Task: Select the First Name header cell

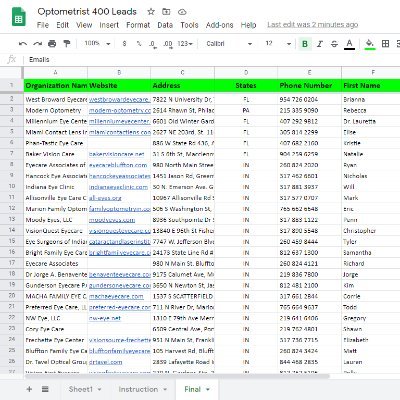Action: pyautogui.click(x=371, y=86)
